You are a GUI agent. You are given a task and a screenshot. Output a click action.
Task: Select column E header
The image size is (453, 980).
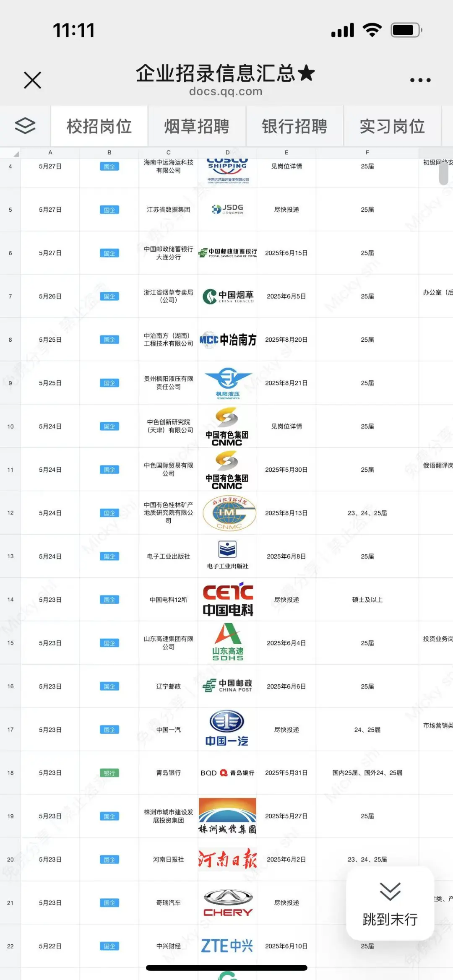coord(286,153)
